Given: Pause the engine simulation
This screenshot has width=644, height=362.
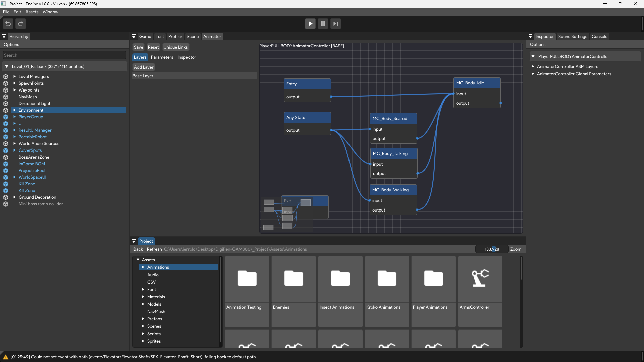Looking at the screenshot, I should coord(323,24).
